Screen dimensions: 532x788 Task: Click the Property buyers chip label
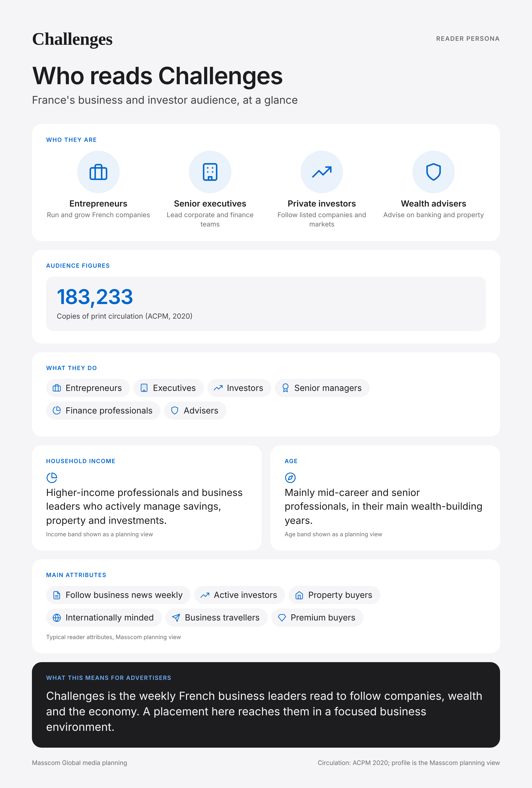click(x=340, y=595)
